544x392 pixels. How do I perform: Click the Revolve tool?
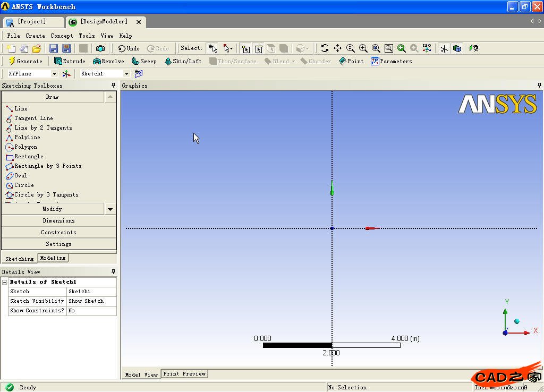tap(108, 61)
